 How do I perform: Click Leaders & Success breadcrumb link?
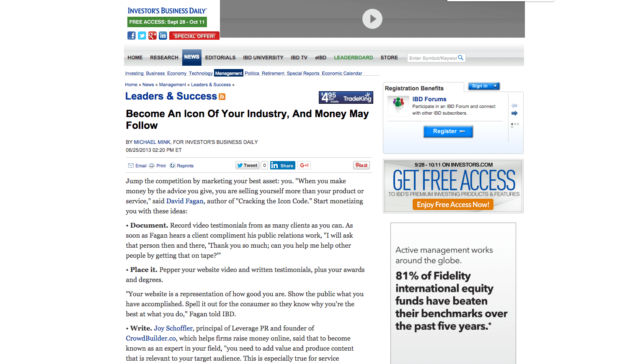click(x=211, y=85)
